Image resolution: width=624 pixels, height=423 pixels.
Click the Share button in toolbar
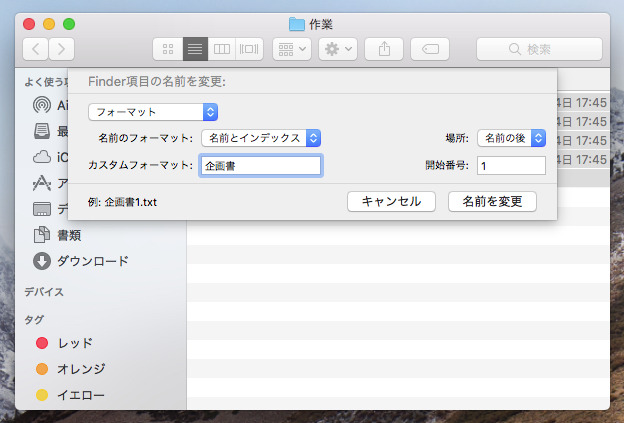[384, 48]
